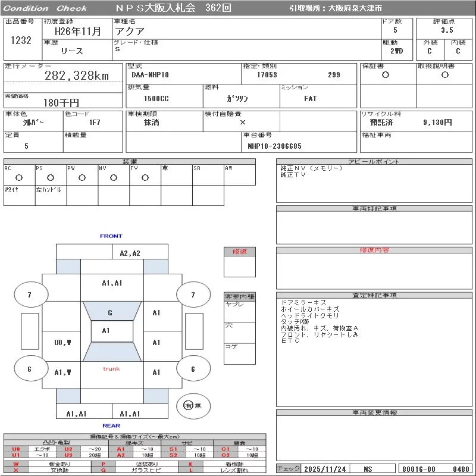Viewport: 476px width, 476px height.
Task: Click the check date 2025/11/24
Action: [x=325, y=469]
